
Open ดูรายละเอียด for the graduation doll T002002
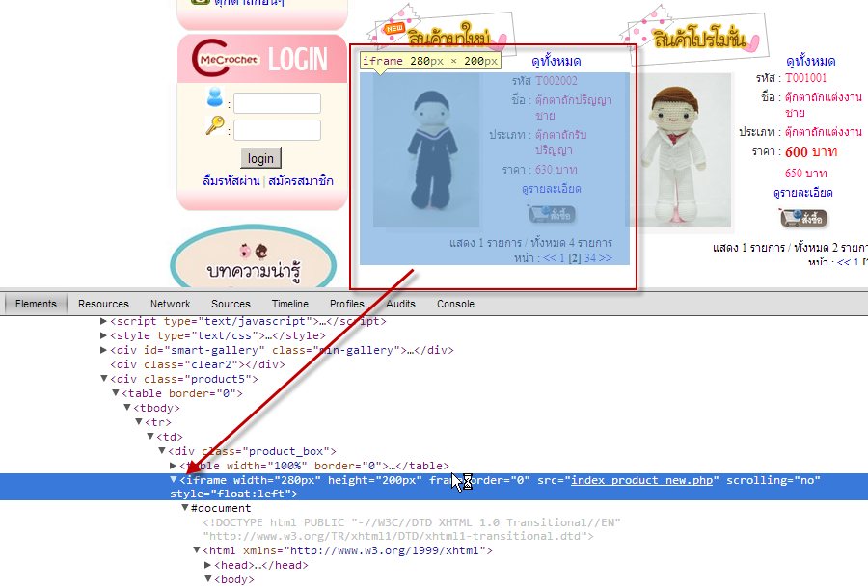point(552,189)
